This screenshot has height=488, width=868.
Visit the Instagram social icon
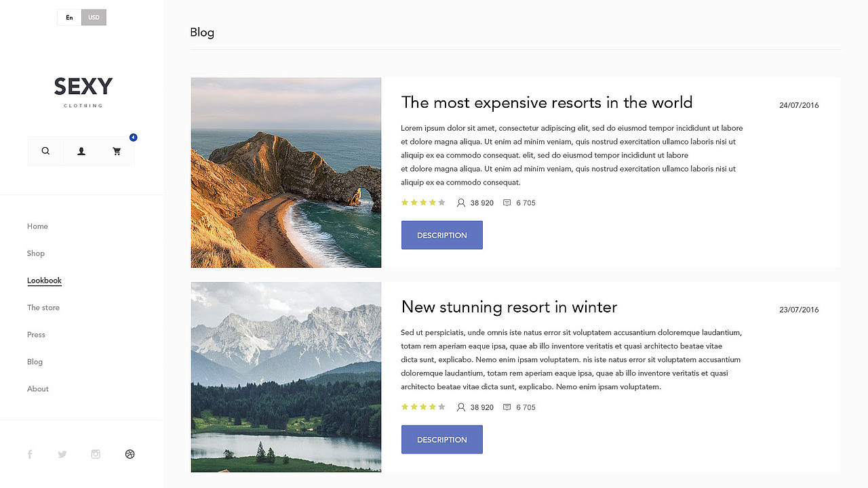[x=96, y=454]
